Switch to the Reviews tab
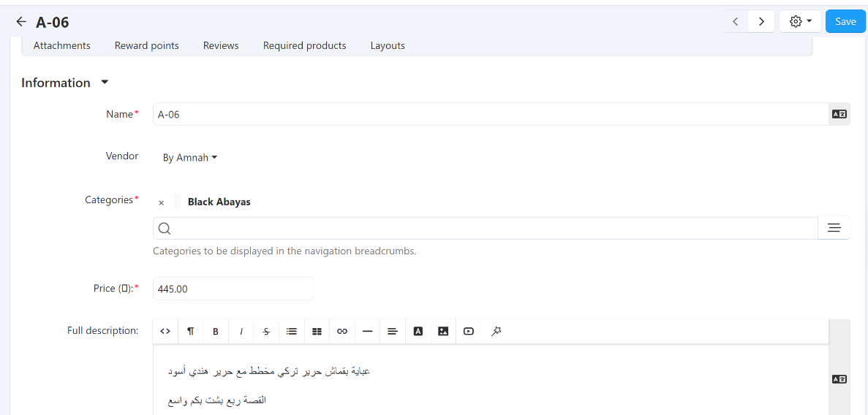The image size is (868, 415). click(x=221, y=45)
